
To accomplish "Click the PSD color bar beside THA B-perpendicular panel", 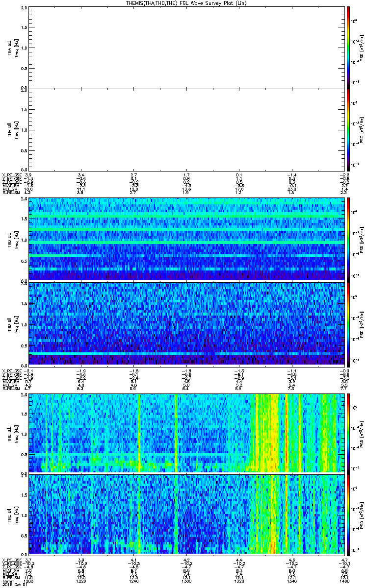I will coord(348,47).
